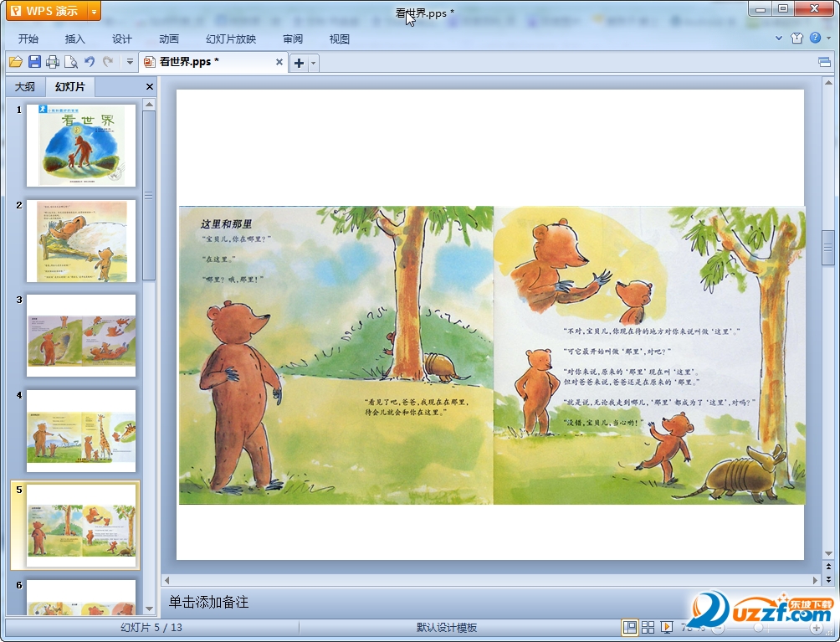Open the file folder icon in the quick toolbar
This screenshot has width=840, height=642.
16,62
